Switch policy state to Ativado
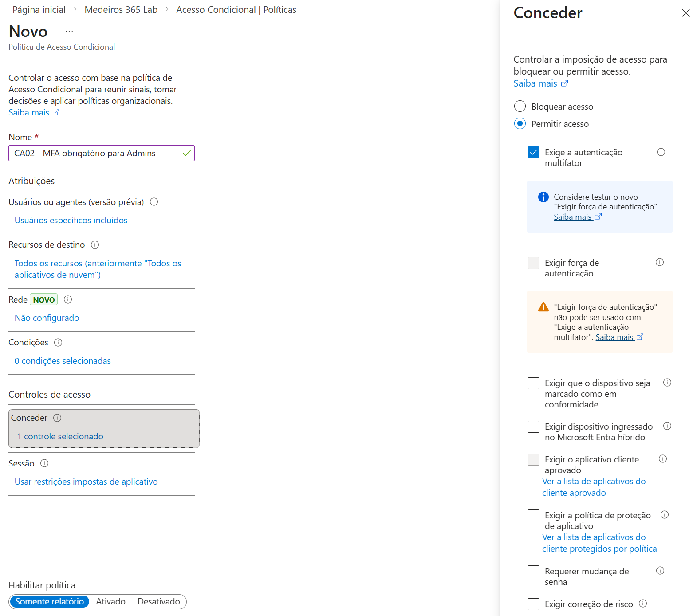The image size is (693, 616). (111, 602)
